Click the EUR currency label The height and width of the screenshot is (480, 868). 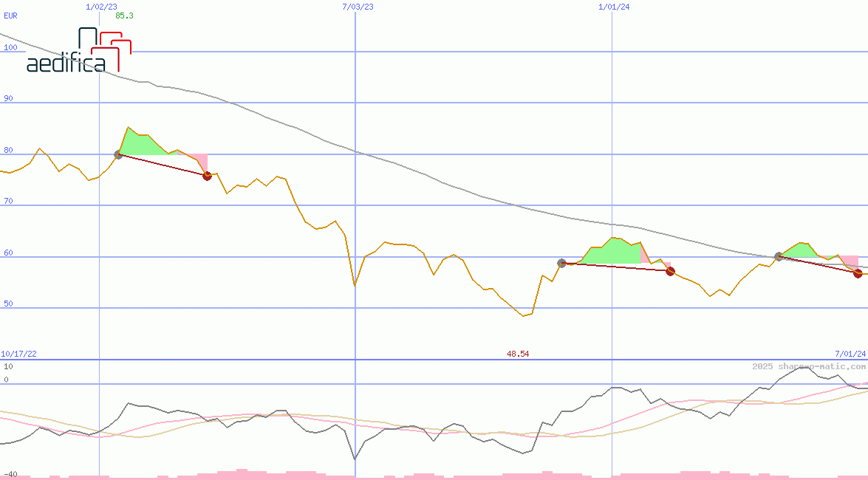10,16
